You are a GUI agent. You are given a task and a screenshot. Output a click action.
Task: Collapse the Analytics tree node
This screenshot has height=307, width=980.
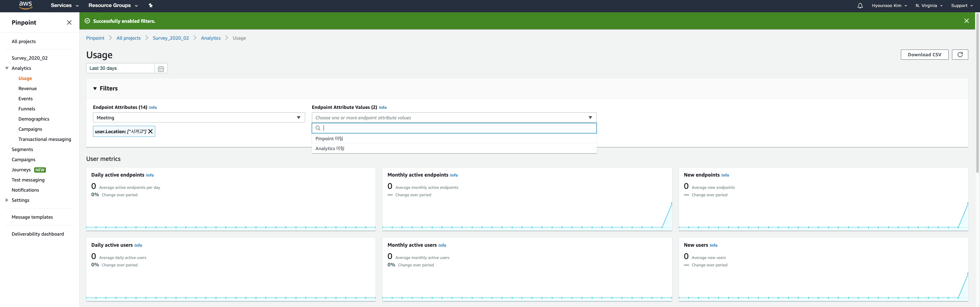pyautogui.click(x=7, y=68)
